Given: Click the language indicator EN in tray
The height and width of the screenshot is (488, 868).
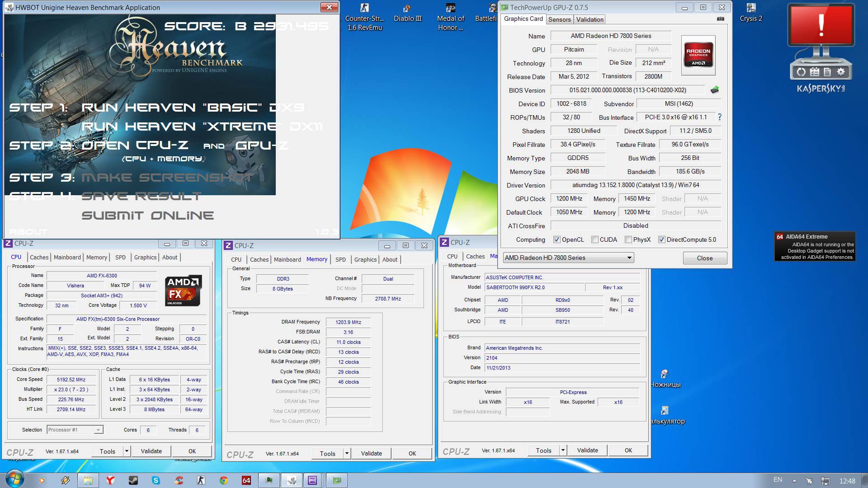Looking at the screenshot, I should 778,480.
